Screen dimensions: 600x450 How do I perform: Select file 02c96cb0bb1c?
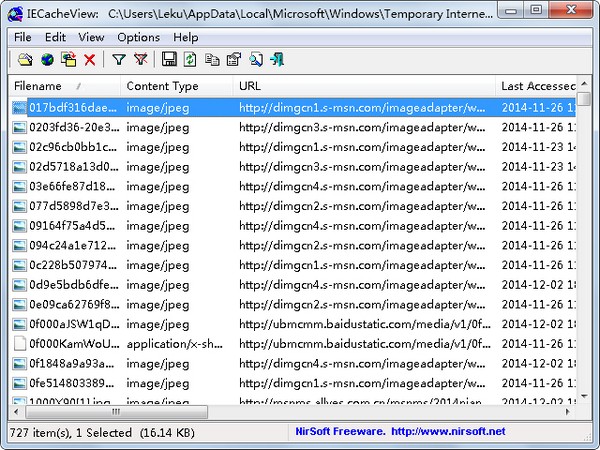pos(73,147)
